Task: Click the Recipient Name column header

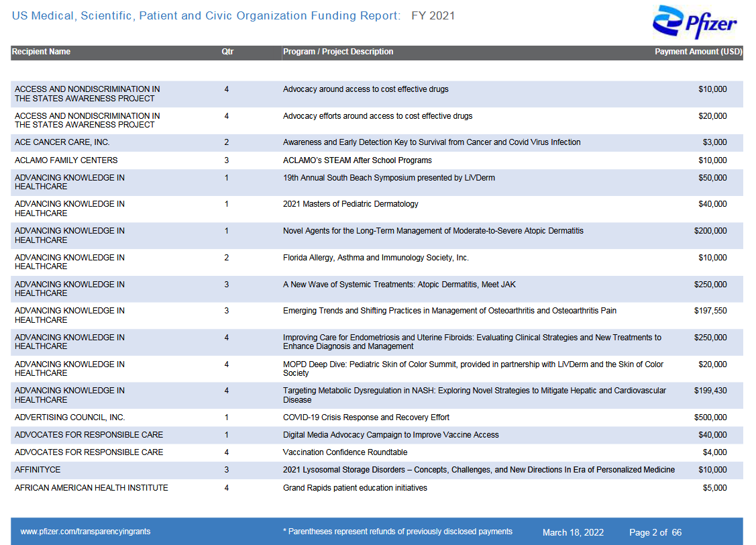Action: tap(41, 52)
